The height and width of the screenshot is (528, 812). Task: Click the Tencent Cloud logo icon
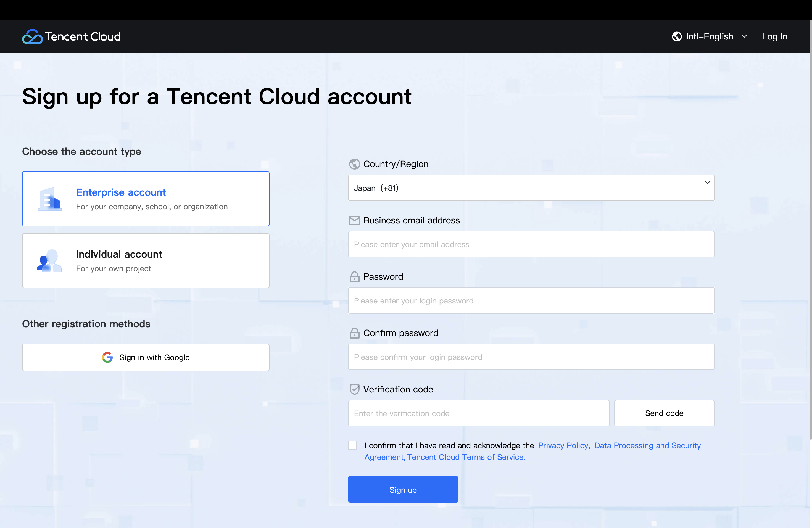[x=32, y=36]
